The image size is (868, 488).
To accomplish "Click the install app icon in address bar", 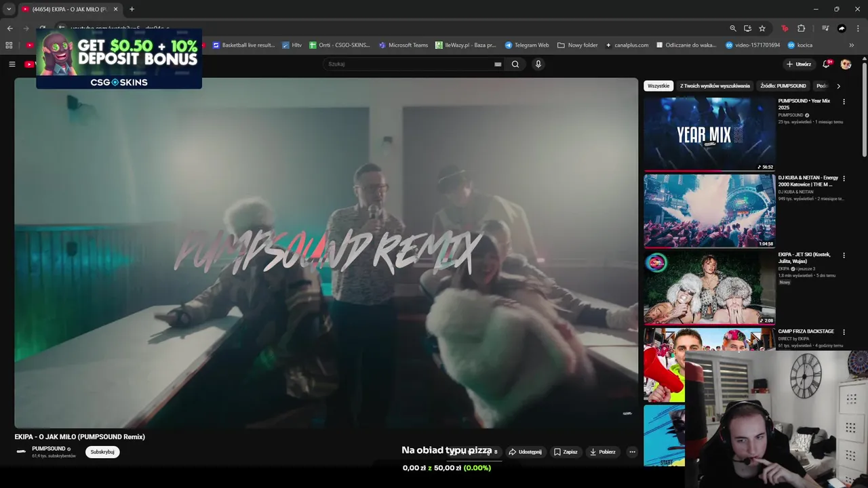I will (747, 28).
